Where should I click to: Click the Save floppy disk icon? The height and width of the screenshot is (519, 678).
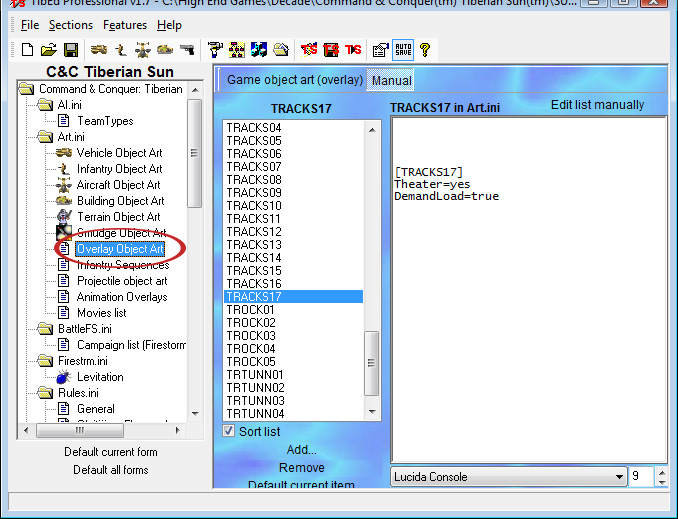coord(71,50)
